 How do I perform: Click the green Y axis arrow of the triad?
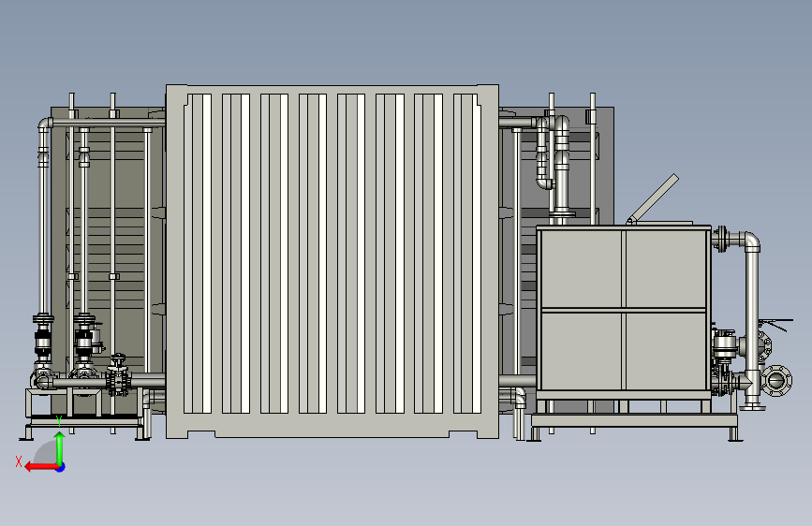pyautogui.click(x=60, y=447)
